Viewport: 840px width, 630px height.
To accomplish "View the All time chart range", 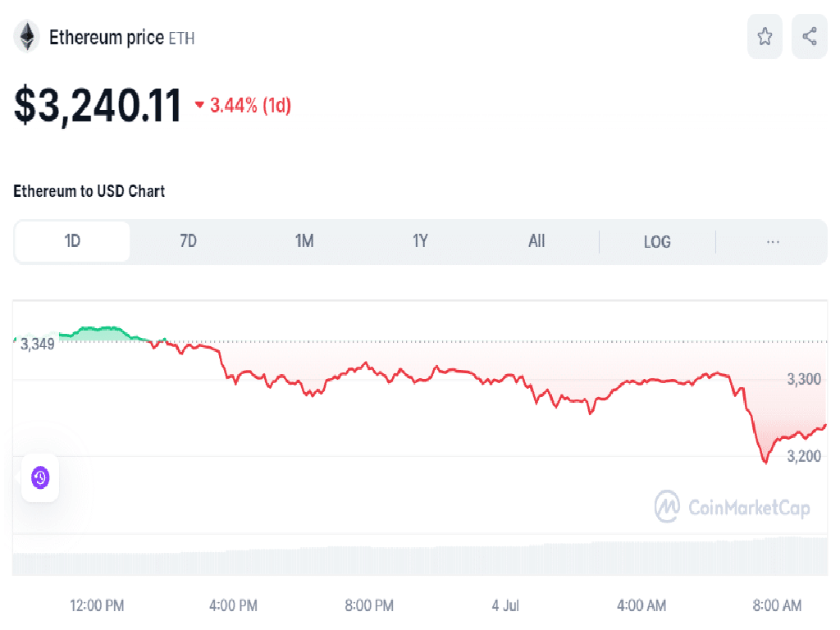I will pos(536,241).
